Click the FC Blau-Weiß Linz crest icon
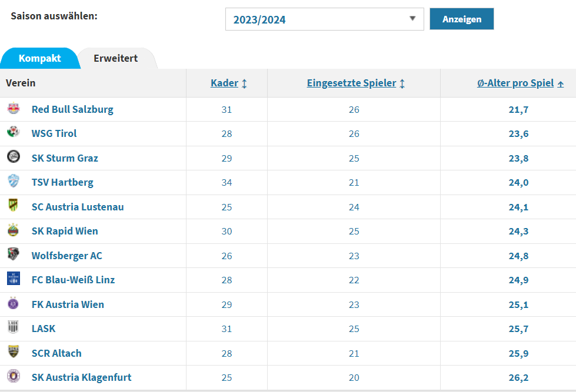This screenshot has height=392, width=576. pyautogui.click(x=14, y=278)
